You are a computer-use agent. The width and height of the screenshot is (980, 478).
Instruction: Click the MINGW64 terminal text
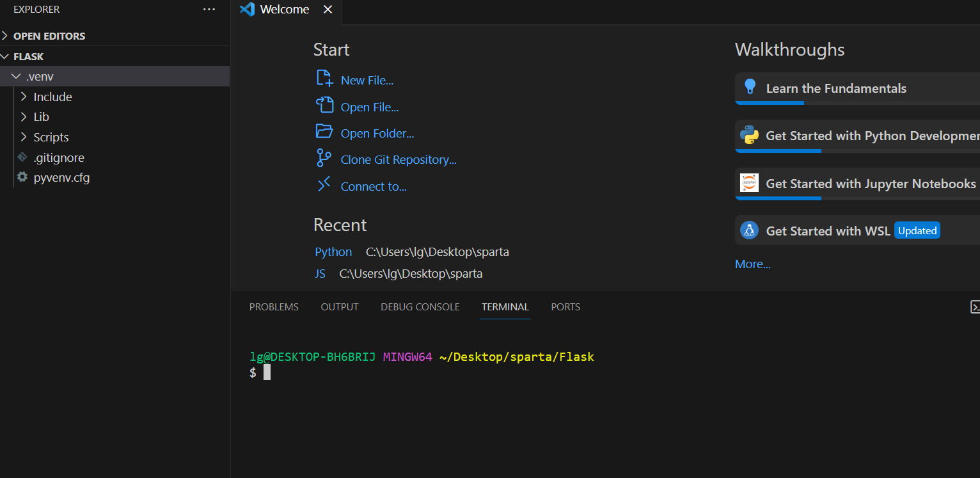point(407,357)
